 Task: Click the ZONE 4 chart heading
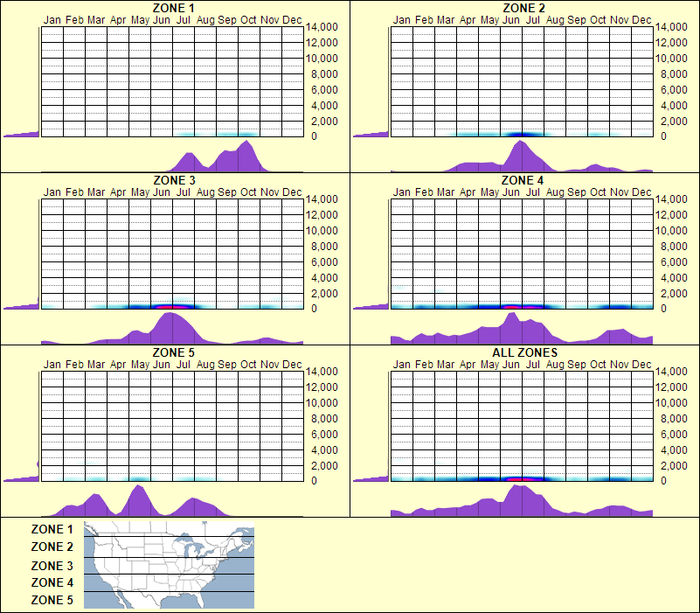(524, 178)
